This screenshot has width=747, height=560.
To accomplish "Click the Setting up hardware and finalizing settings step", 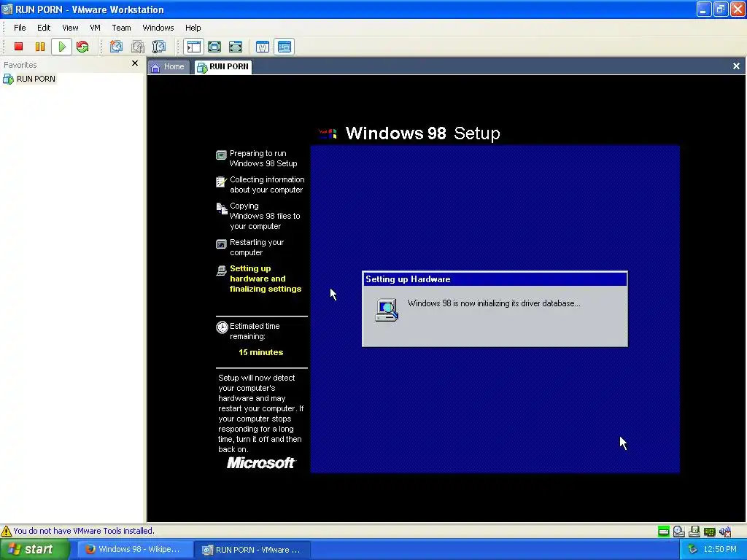I will 266,279.
